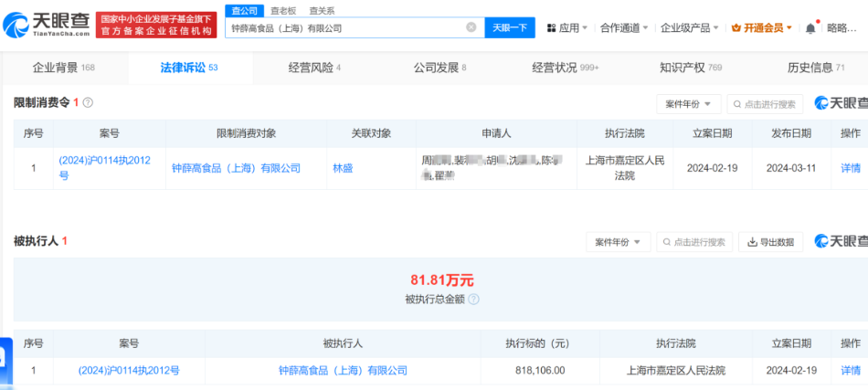This screenshot has width=868, height=390.
Task: Click the notification bell icon
Action: 810,28
